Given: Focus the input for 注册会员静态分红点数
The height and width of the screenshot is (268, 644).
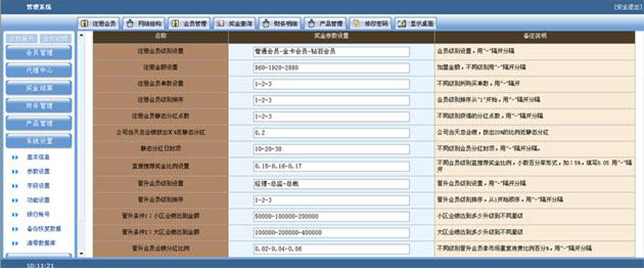Looking at the screenshot, I should (x=331, y=117).
